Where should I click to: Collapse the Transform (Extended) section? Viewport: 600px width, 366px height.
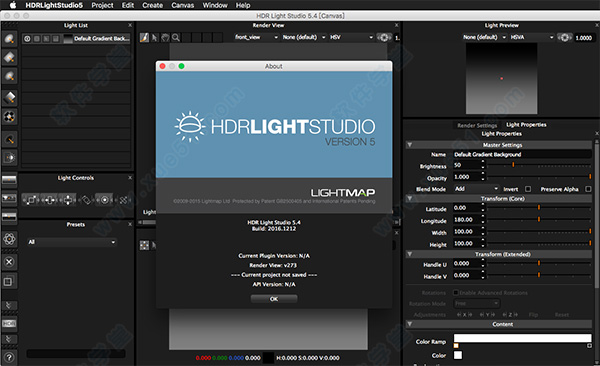click(410, 254)
